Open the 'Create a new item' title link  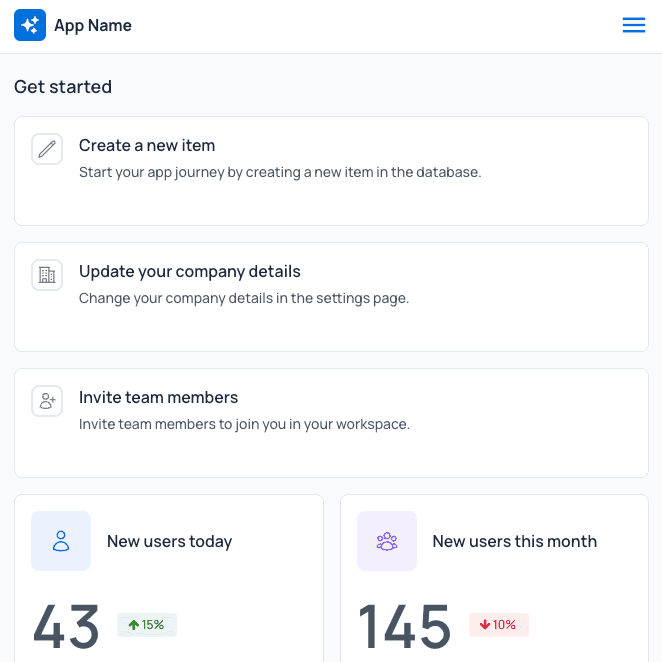147,146
